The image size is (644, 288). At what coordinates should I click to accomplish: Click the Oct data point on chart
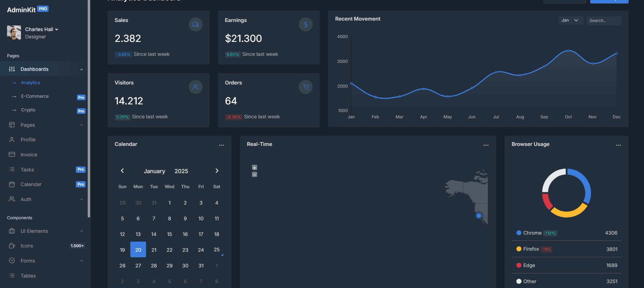569,51
